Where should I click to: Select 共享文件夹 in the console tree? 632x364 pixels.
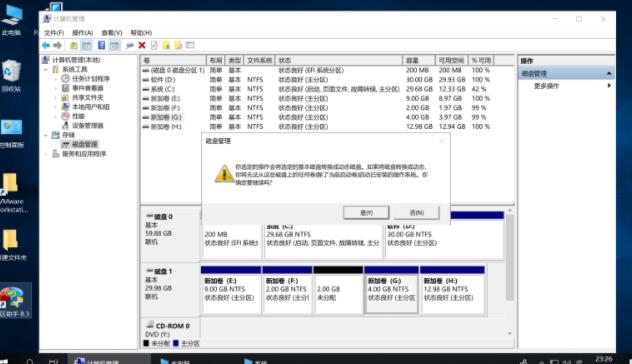[x=88, y=97]
